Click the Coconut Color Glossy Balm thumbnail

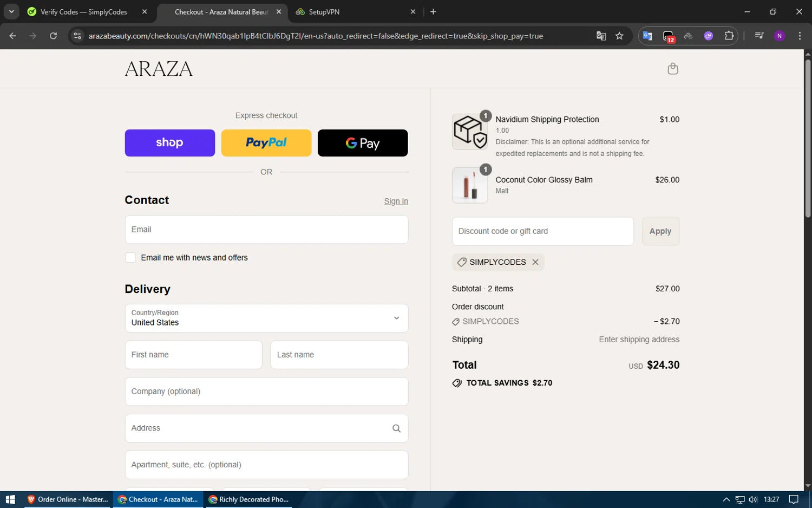[470, 185]
